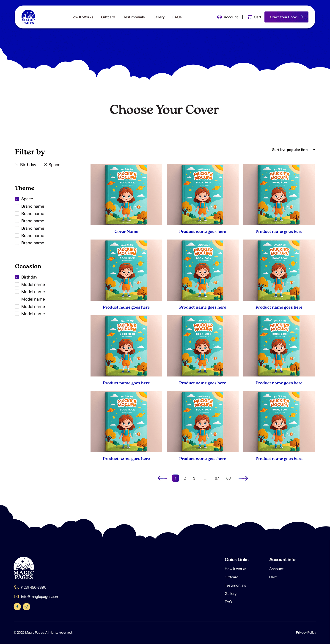The image size is (330, 644).
Task: Expand the Sort by popular first dropdown
Action: pyautogui.click(x=294, y=150)
